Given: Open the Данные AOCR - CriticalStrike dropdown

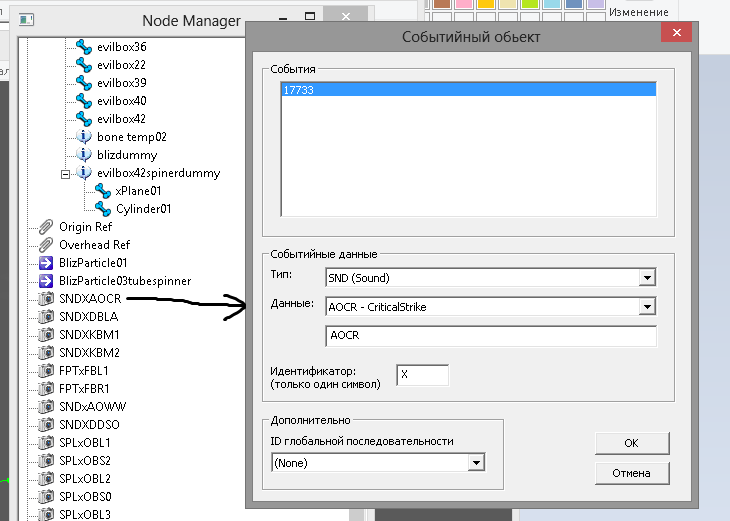Looking at the screenshot, I should [647, 307].
